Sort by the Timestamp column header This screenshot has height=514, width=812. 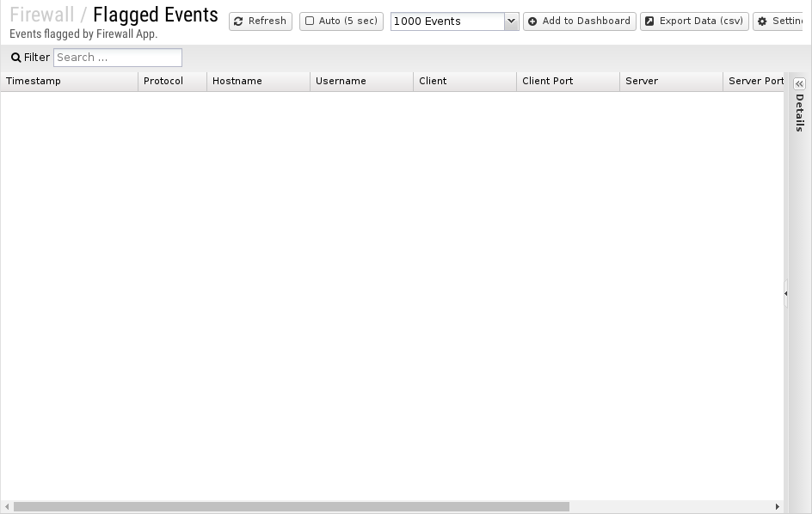click(x=70, y=82)
